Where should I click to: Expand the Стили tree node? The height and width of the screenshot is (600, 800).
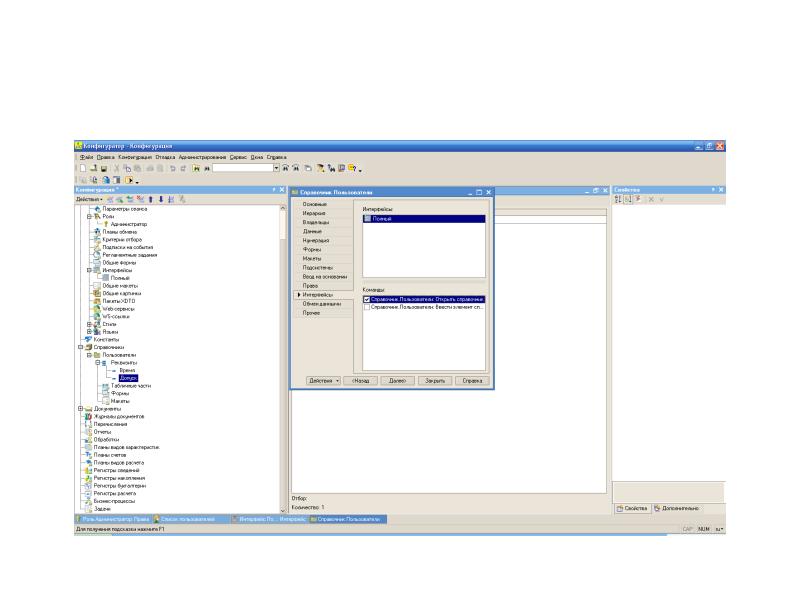point(89,324)
